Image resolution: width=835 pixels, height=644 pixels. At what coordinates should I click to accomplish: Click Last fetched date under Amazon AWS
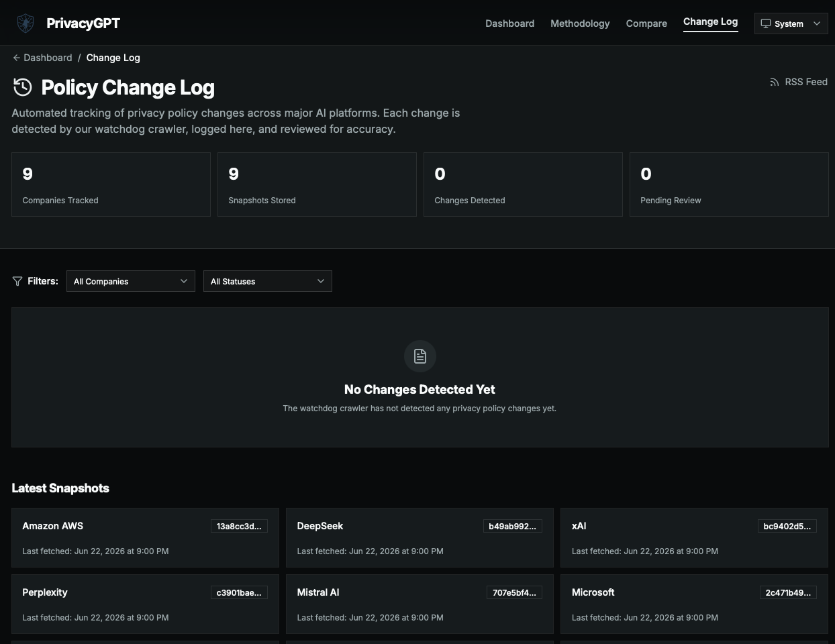[x=95, y=551]
